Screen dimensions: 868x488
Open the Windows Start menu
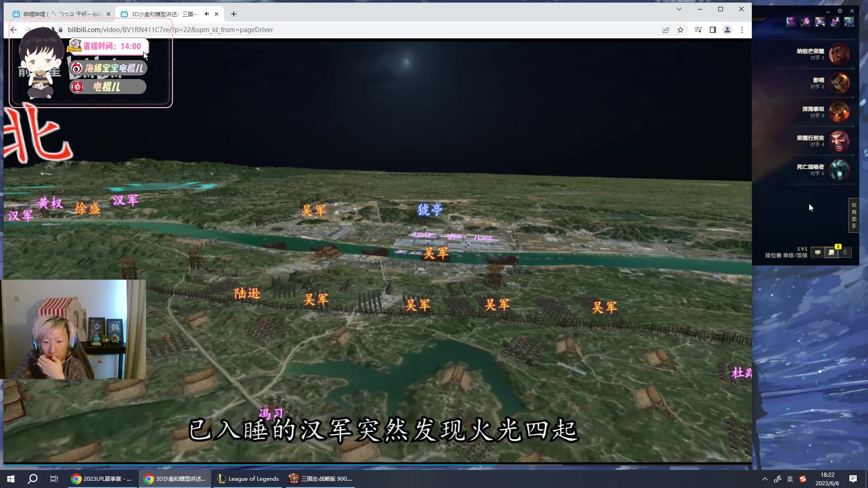coord(11,479)
